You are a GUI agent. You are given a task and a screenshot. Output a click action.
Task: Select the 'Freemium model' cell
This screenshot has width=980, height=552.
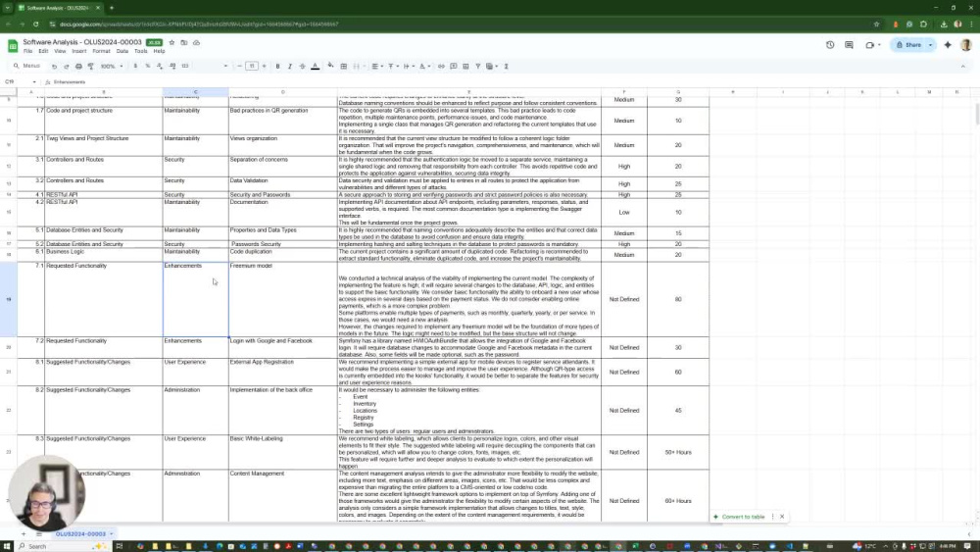click(282, 299)
